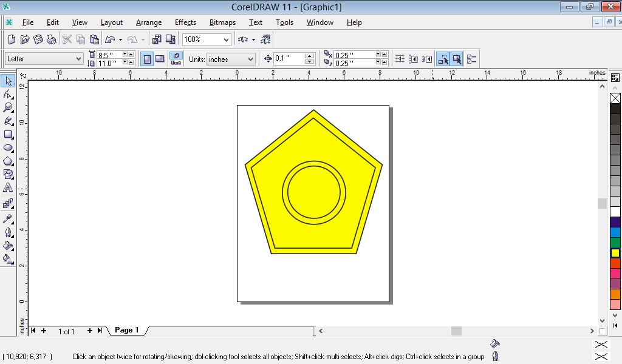
Task: Toggle Treat As Filled
Action: tap(457, 59)
